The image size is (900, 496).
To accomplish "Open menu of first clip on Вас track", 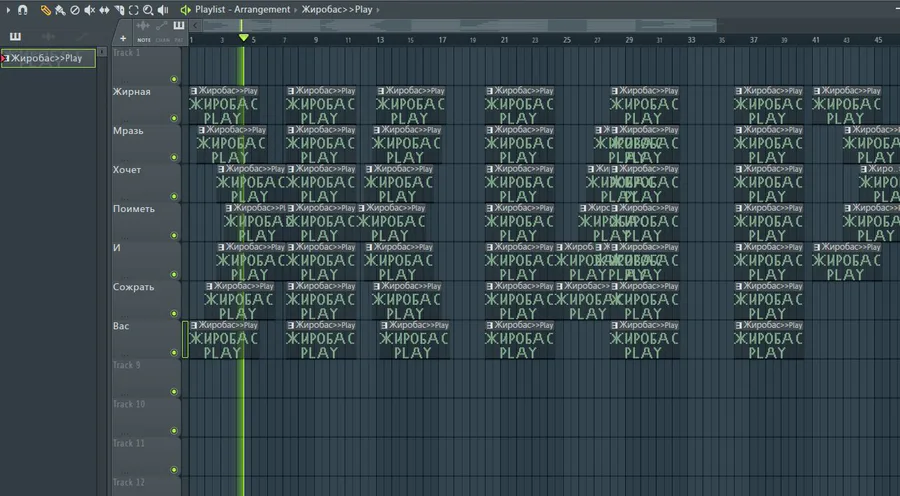I will 194,325.
